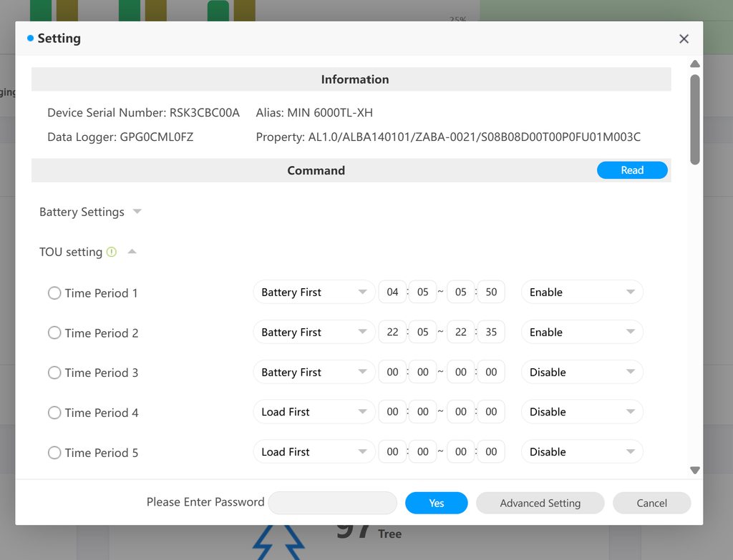Expand the Battery Settings section
The width and height of the screenshot is (733, 560).
pos(137,212)
